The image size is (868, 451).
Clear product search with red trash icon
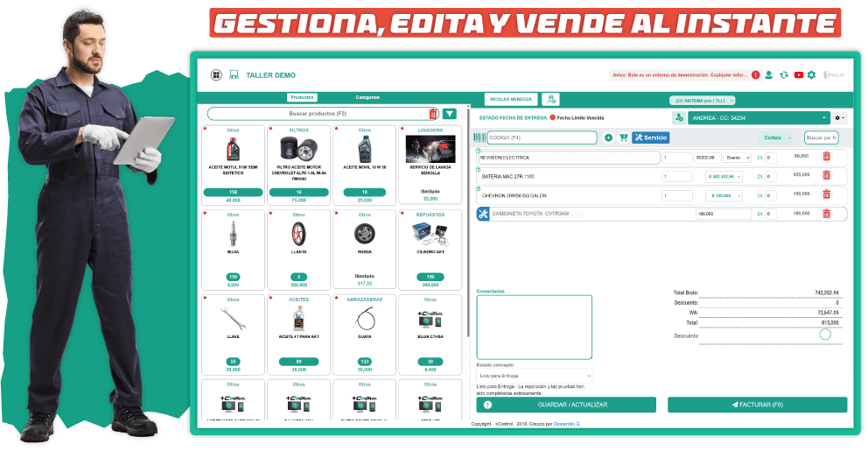click(432, 114)
